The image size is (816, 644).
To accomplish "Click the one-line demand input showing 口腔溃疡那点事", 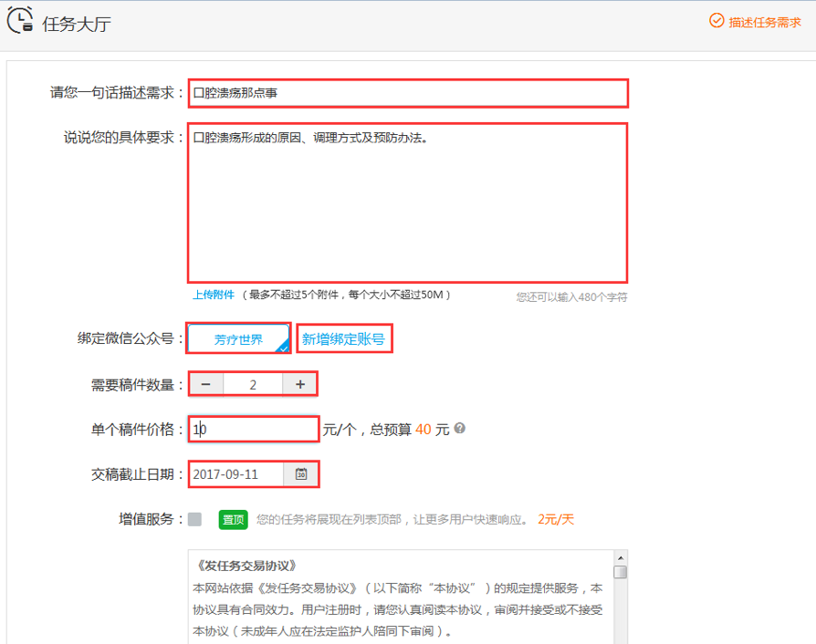I will point(407,92).
